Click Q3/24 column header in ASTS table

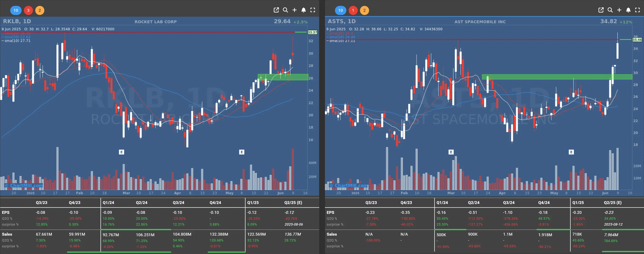point(509,203)
